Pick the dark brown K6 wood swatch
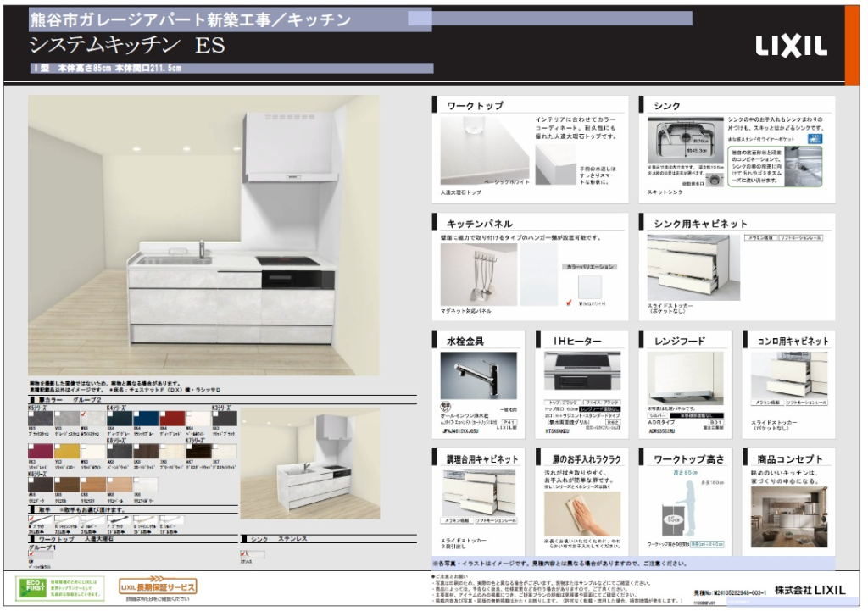This screenshot has width=868, height=611. pos(40,485)
